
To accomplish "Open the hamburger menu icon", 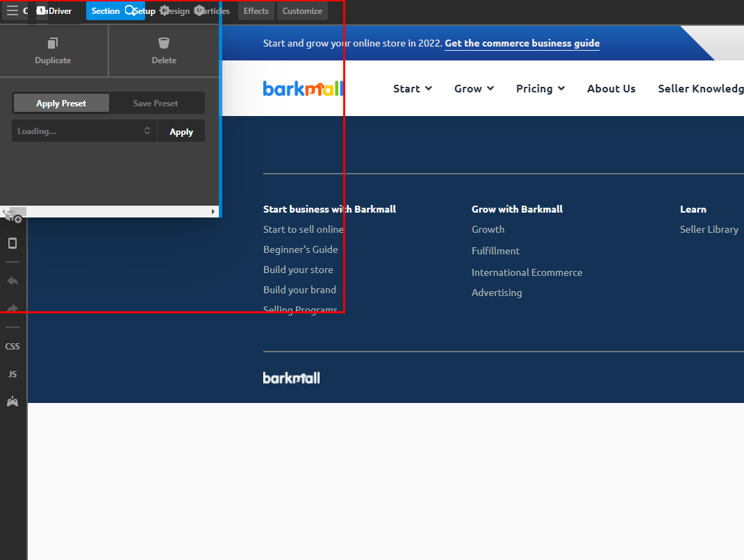I will (13, 10).
